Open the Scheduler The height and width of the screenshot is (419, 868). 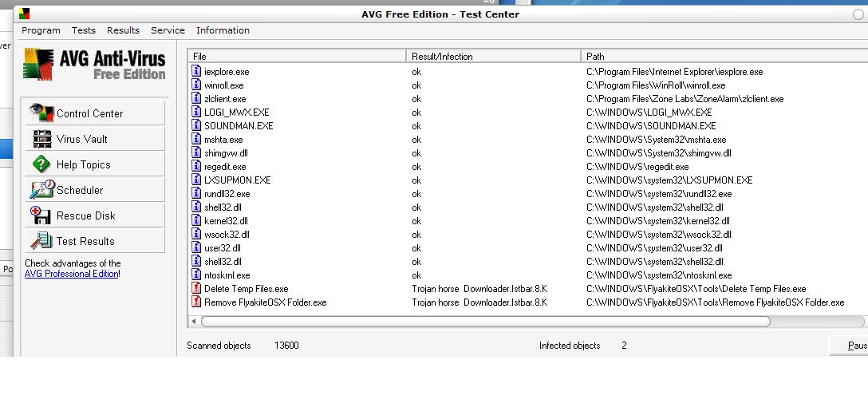(x=95, y=190)
